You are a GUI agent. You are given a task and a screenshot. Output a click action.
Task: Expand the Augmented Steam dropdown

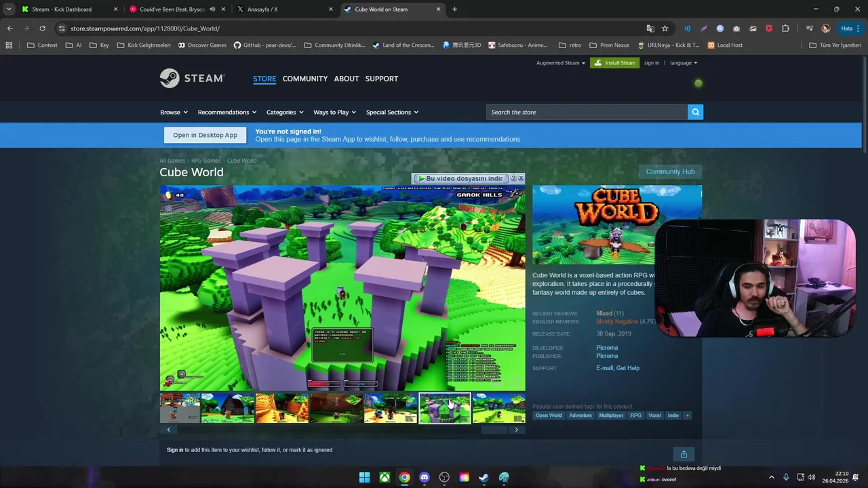(x=561, y=63)
